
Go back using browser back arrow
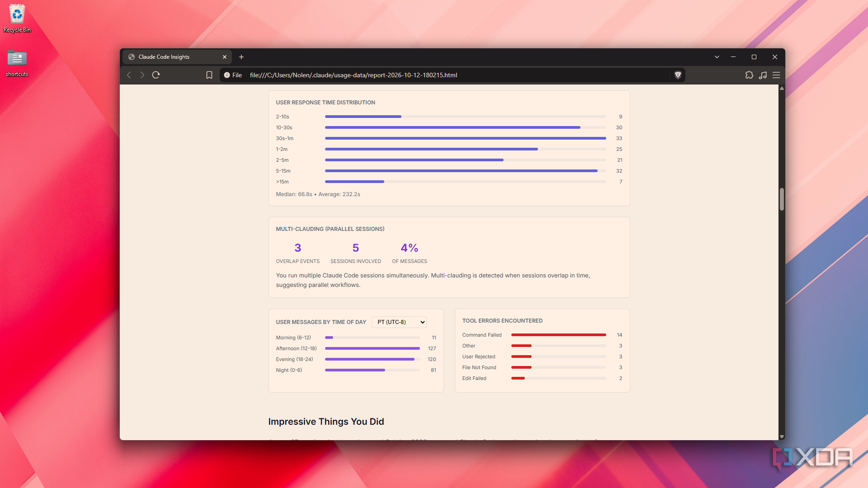tap(129, 75)
